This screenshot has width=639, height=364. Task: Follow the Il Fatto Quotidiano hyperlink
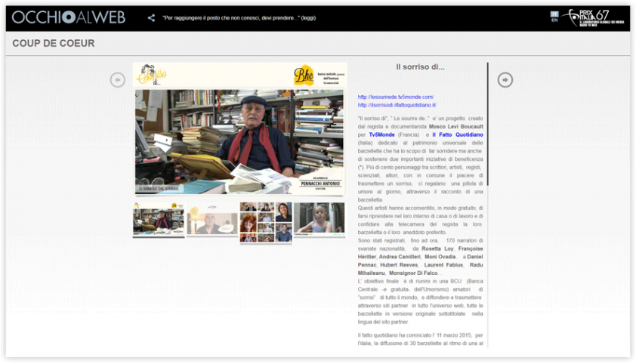[x=458, y=135]
